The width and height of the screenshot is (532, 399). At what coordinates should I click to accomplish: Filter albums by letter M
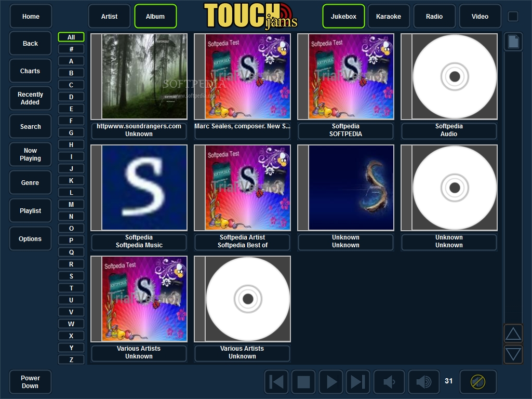click(71, 205)
